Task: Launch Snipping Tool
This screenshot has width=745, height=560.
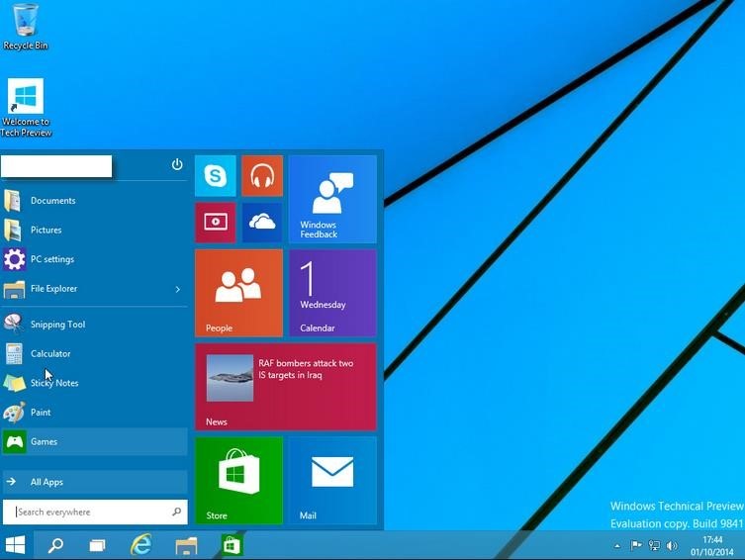Action: pyautogui.click(x=95, y=325)
